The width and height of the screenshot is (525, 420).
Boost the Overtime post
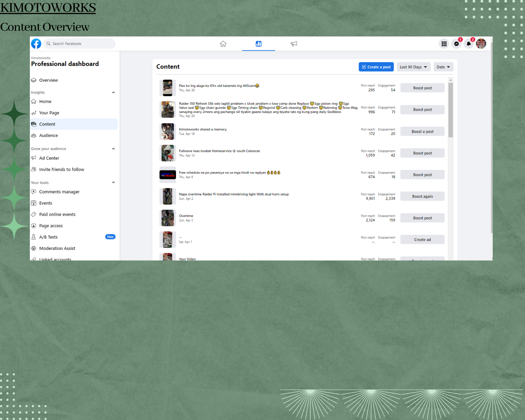pos(422,218)
